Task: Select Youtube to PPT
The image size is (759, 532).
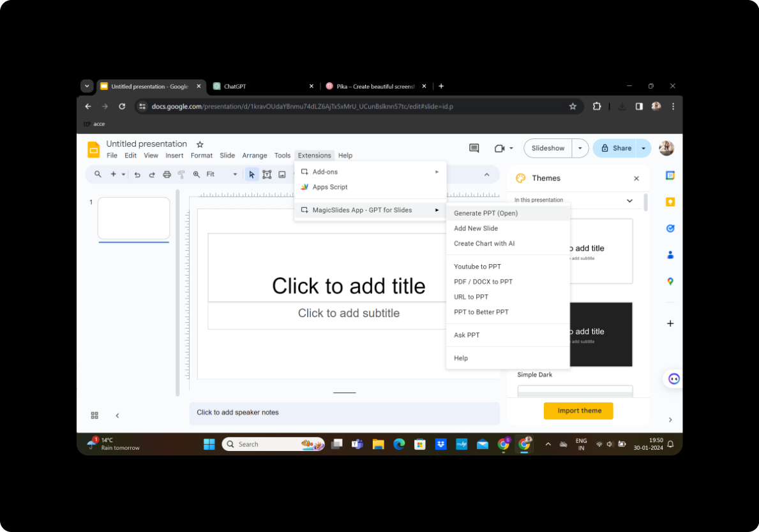Action: pos(507,267)
